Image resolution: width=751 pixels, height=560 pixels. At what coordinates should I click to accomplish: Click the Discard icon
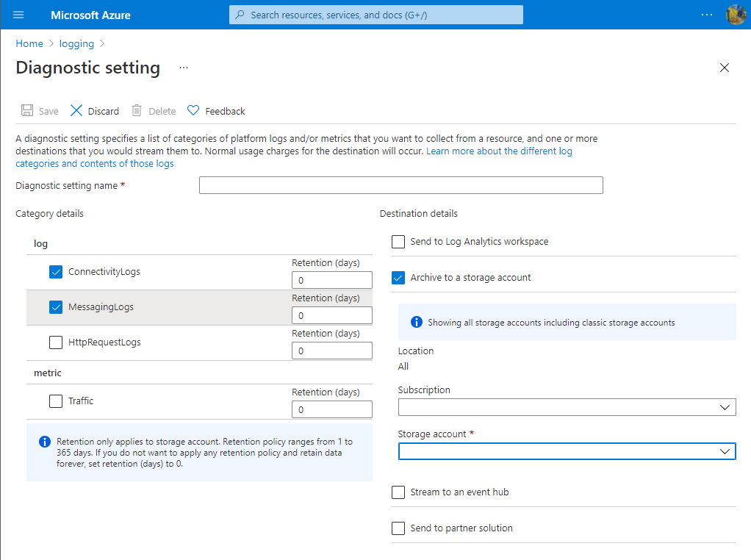[76, 110]
